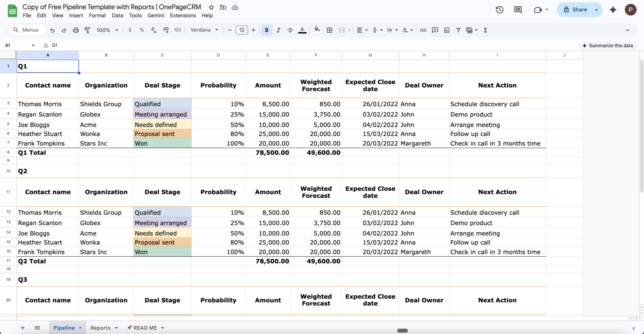The width and height of the screenshot is (644, 334).
Task: Open the functions sigma icon
Action: [x=485, y=30]
